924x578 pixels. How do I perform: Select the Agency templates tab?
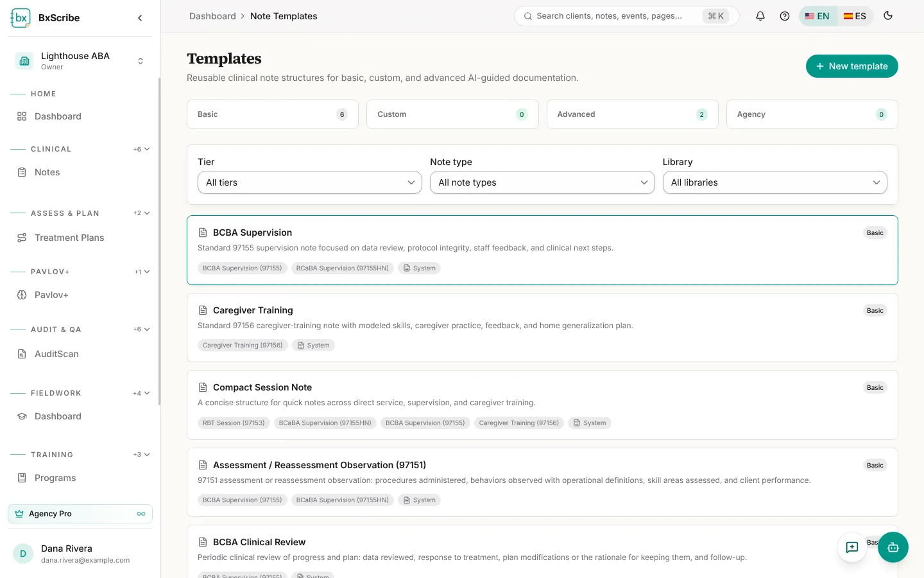pyautogui.click(x=812, y=114)
